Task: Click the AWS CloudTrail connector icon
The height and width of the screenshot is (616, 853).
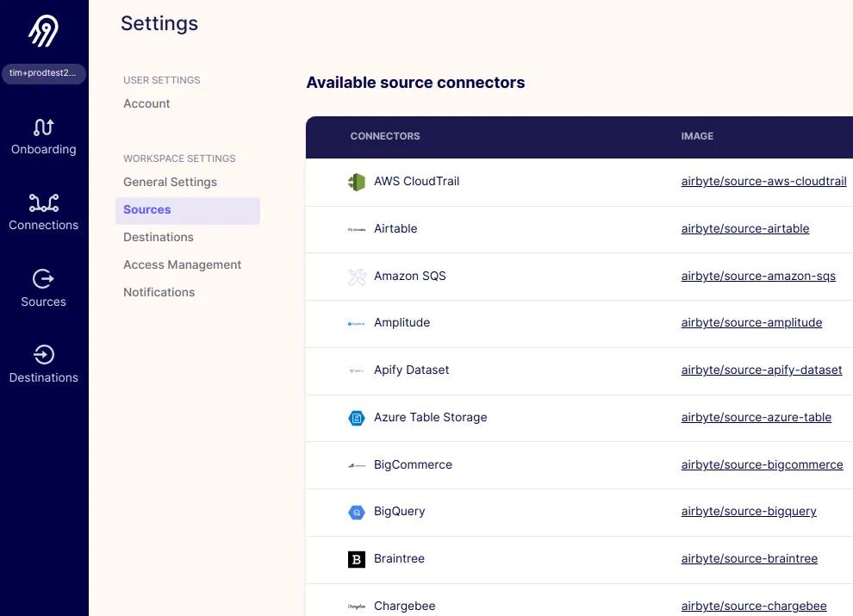Action: click(357, 182)
